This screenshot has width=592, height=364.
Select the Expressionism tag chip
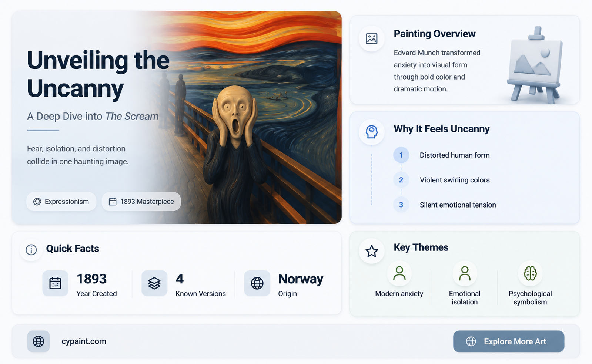click(x=61, y=202)
